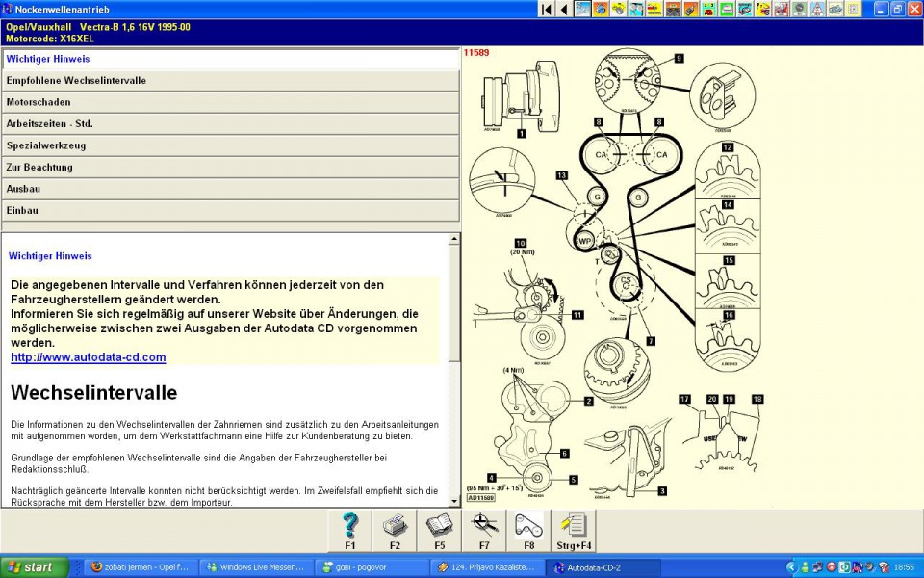Go back using the left arrow toolbar icon
Image resolution: width=924 pixels, height=578 pixels.
(563, 10)
